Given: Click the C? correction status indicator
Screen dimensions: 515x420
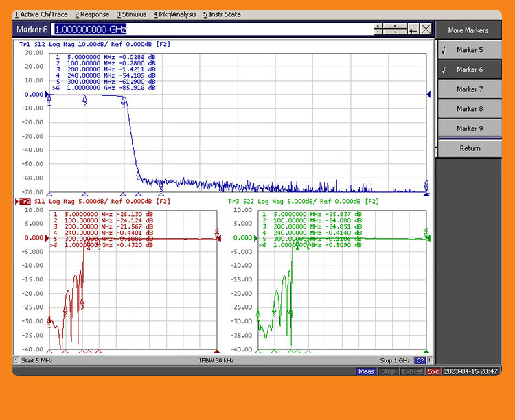Looking at the screenshot, I should point(419,360).
